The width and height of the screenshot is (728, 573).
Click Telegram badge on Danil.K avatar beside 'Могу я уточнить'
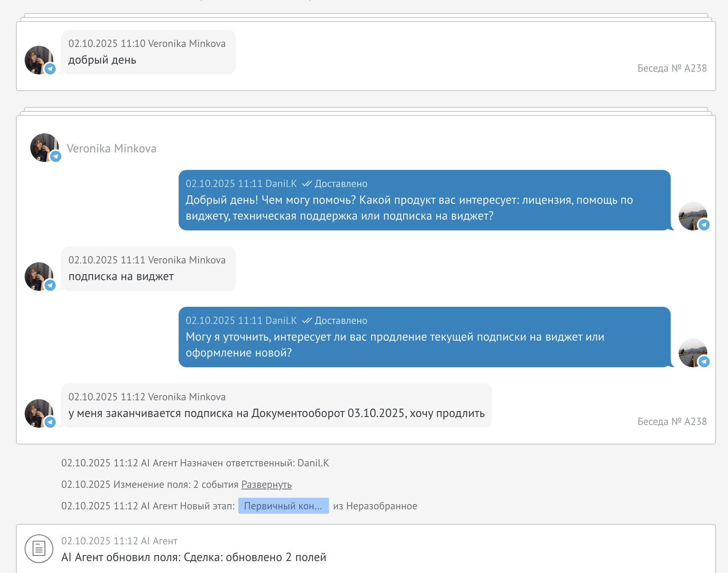click(x=704, y=362)
